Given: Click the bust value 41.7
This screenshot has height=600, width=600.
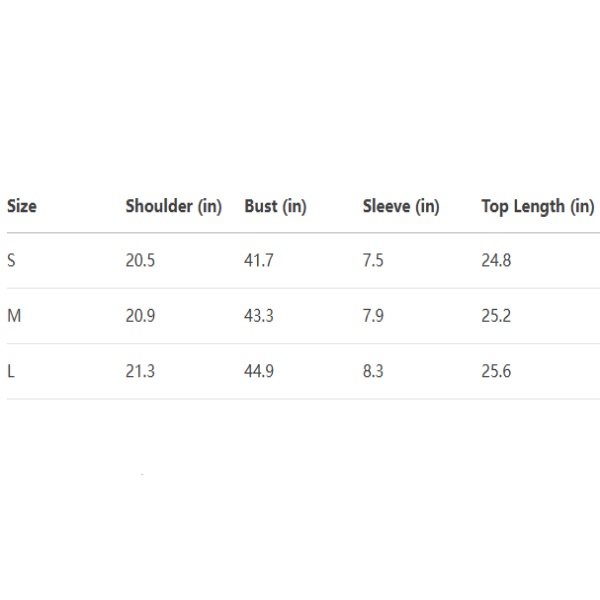Looking at the screenshot, I should [259, 261].
